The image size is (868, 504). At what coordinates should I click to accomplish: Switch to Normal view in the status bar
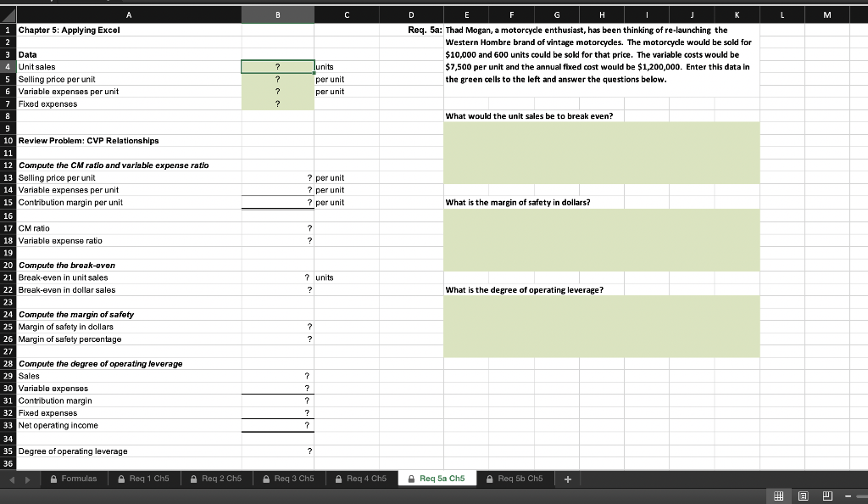click(x=776, y=495)
